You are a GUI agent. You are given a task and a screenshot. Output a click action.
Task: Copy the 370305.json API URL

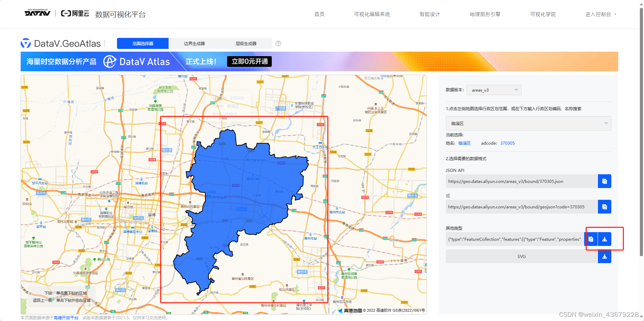pos(604,181)
